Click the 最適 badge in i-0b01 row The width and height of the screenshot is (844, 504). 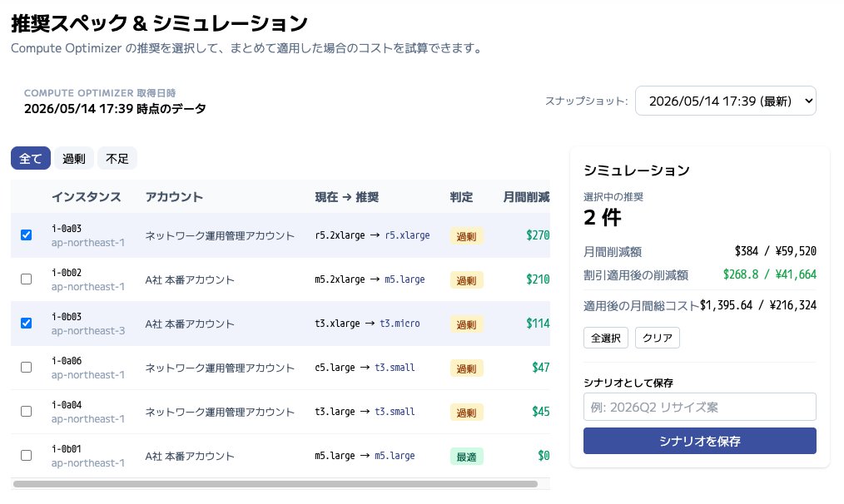pyautogui.click(x=467, y=457)
